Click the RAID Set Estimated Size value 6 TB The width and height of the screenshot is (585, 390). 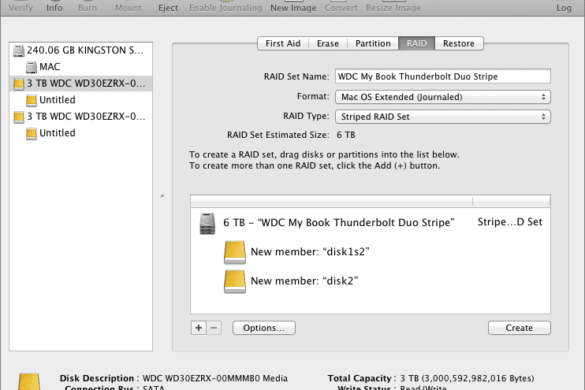tap(346, 135)
